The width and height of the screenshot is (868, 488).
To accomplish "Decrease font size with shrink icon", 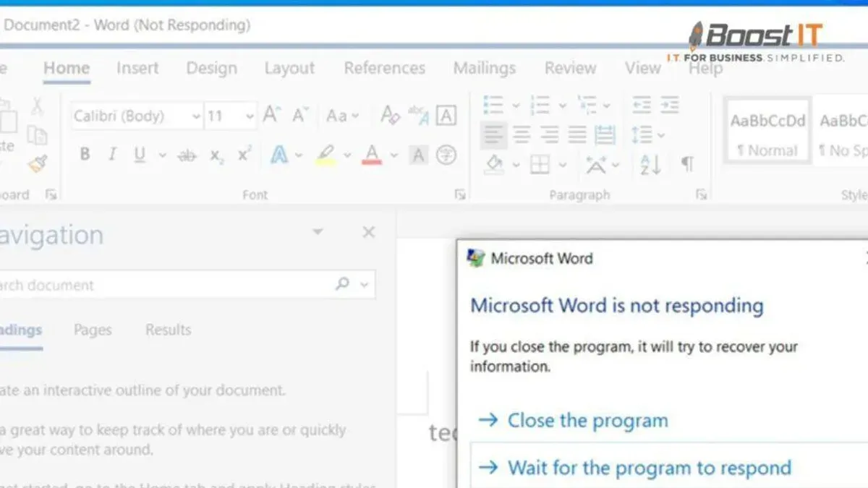I will pos(300,115).
